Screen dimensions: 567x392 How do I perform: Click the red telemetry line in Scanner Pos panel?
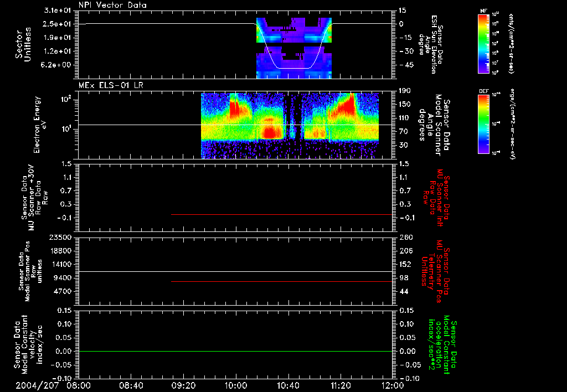tap(281, 281)
